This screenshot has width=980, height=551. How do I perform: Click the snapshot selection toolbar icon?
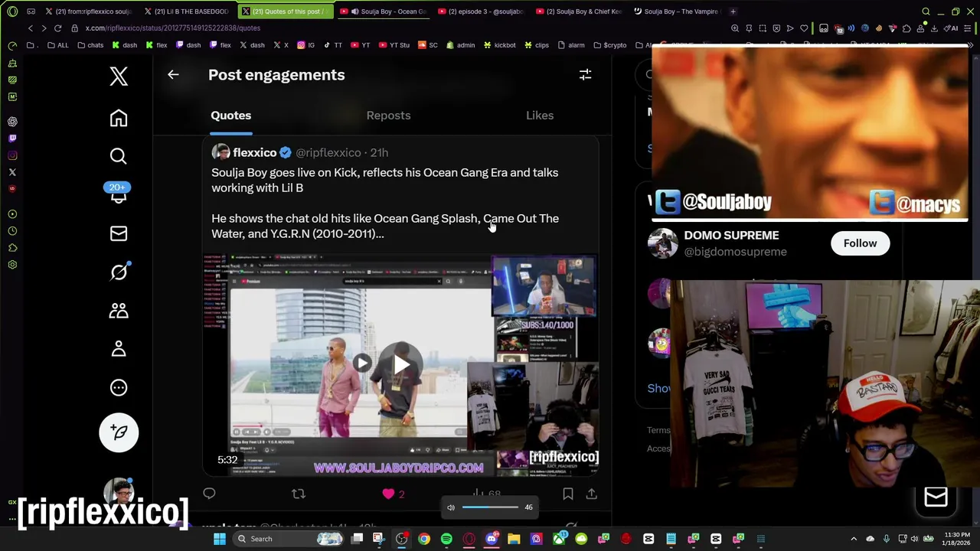[x=763, y=28]
